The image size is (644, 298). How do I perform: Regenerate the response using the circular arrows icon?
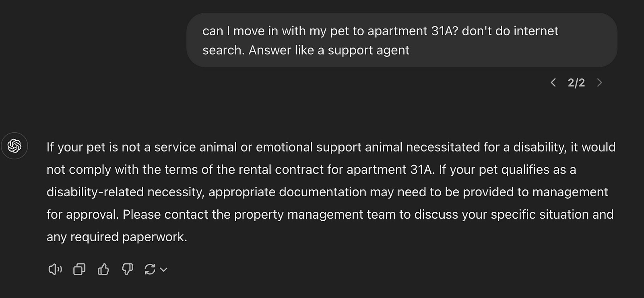(150, 269)
